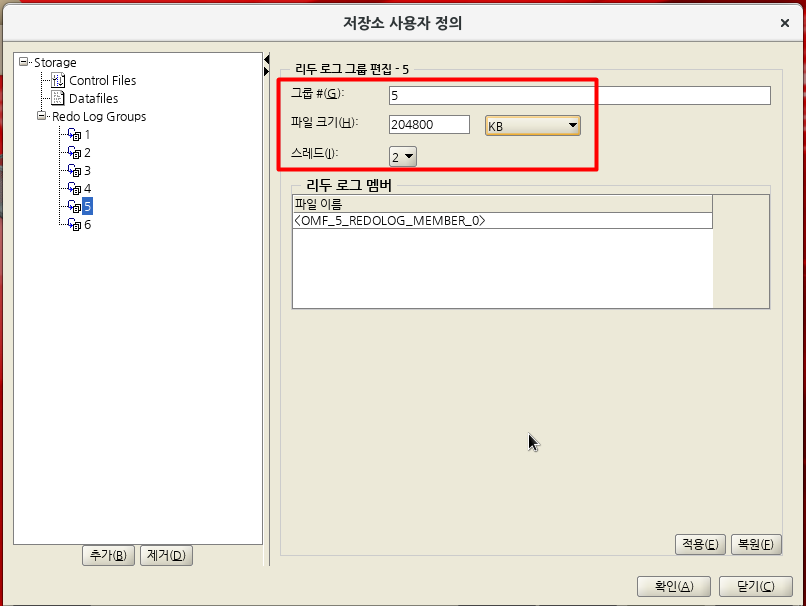Confirm with the 확인(A) button
Image resolution: width=806 pixels, height=606 pixels.
pyautogui.click(x=674, y=586)
